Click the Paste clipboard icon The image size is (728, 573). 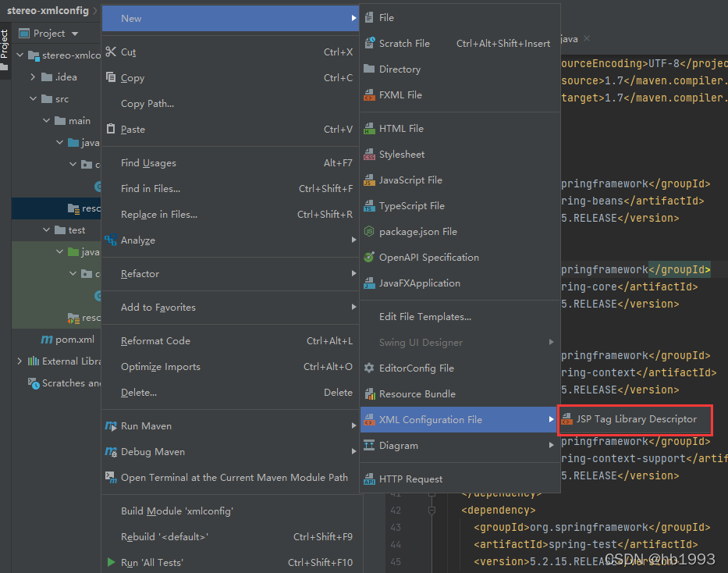point(111,129)
